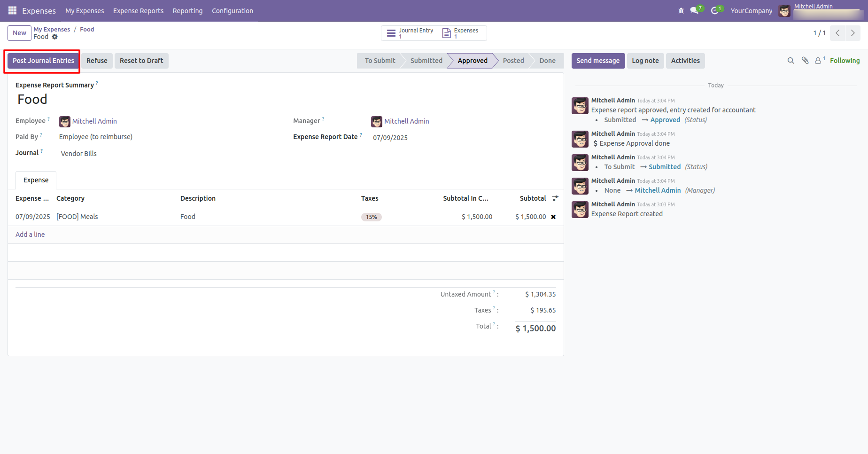
Task: Open the Expenses smart button
Action: click(462, 33)
